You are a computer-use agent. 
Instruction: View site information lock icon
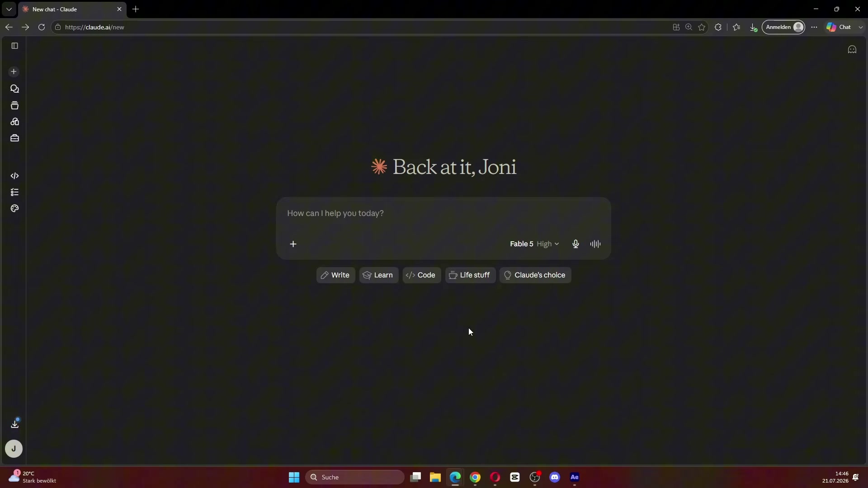58,27
